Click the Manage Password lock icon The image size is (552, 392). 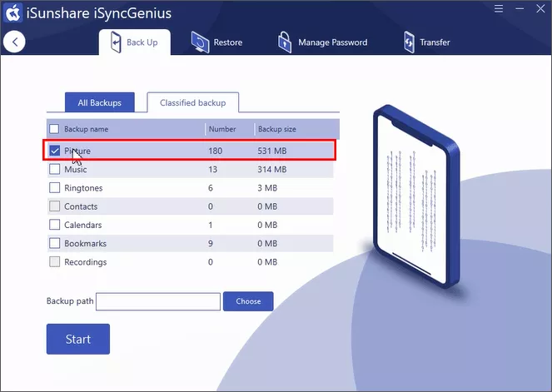click(285, 42)
